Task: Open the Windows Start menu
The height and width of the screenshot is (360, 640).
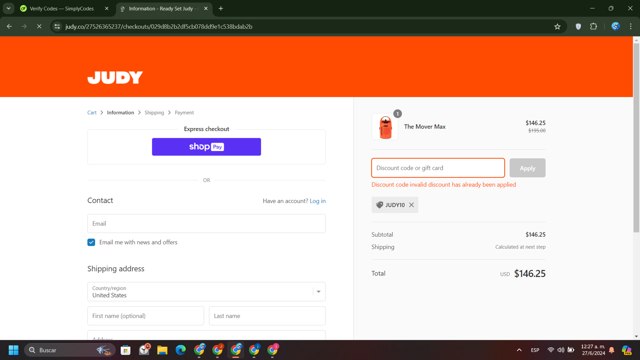Action: (x=13, y=350)
